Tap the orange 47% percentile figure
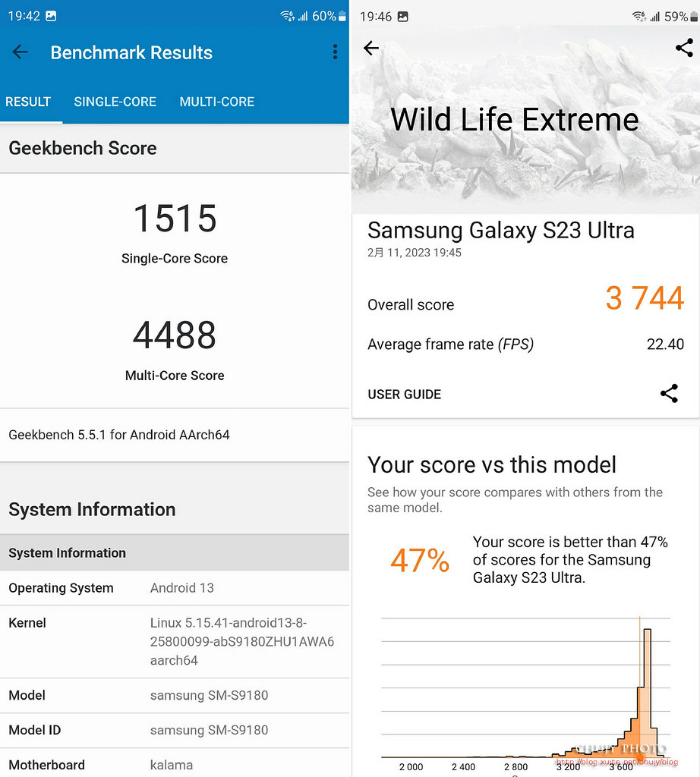 pos(419,560)
